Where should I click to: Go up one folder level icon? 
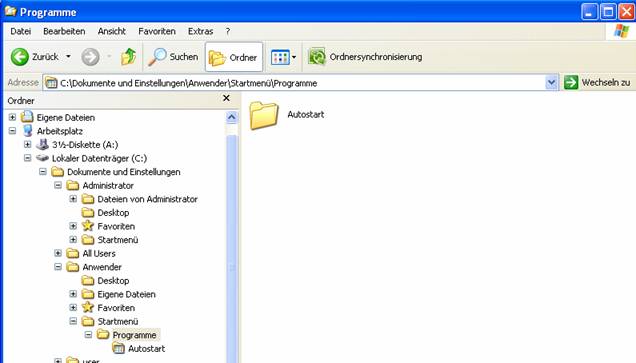point(129,57)
